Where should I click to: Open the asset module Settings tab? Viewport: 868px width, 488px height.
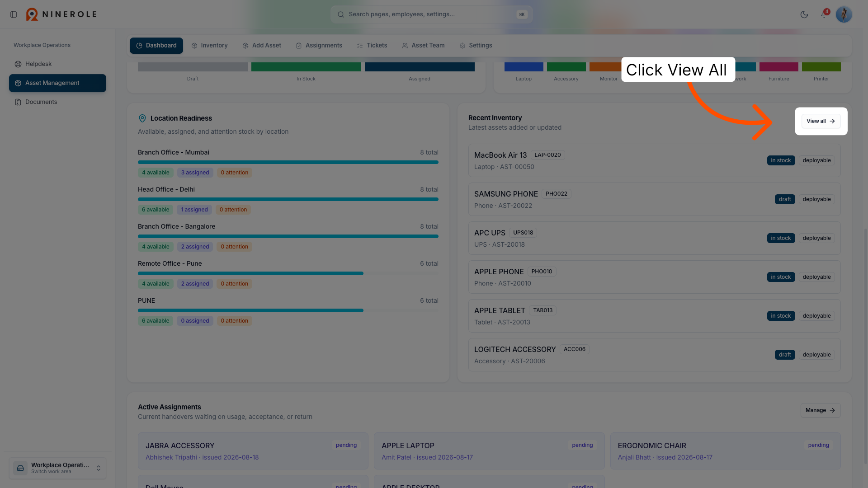coord(476,46)
